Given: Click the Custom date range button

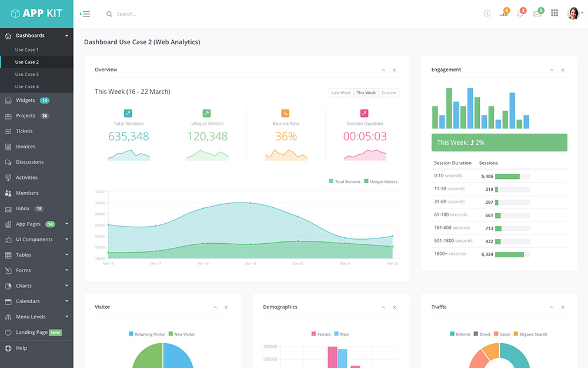Looking at the screenshot, I should pyautogui.click(x=389, y=93).
